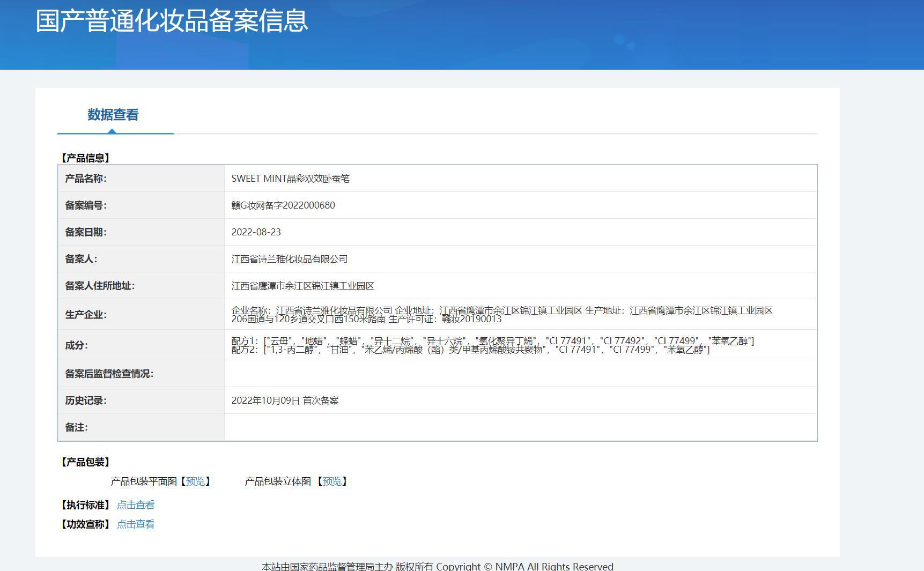Click the 备案编号 row label

(x=86, y=205)
